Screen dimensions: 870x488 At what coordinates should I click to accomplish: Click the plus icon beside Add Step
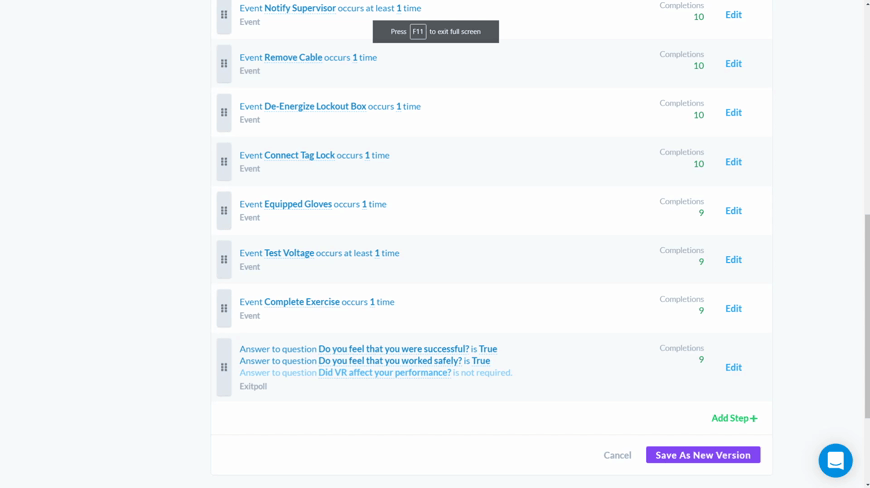(x=753, y=418)
